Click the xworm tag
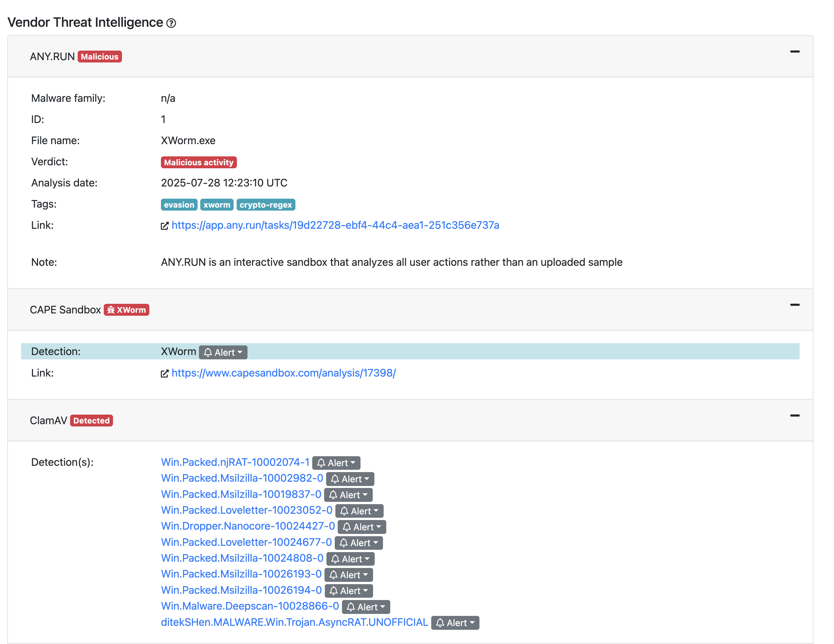The width and height of the screenshot is (834, 644). [216, 205]
